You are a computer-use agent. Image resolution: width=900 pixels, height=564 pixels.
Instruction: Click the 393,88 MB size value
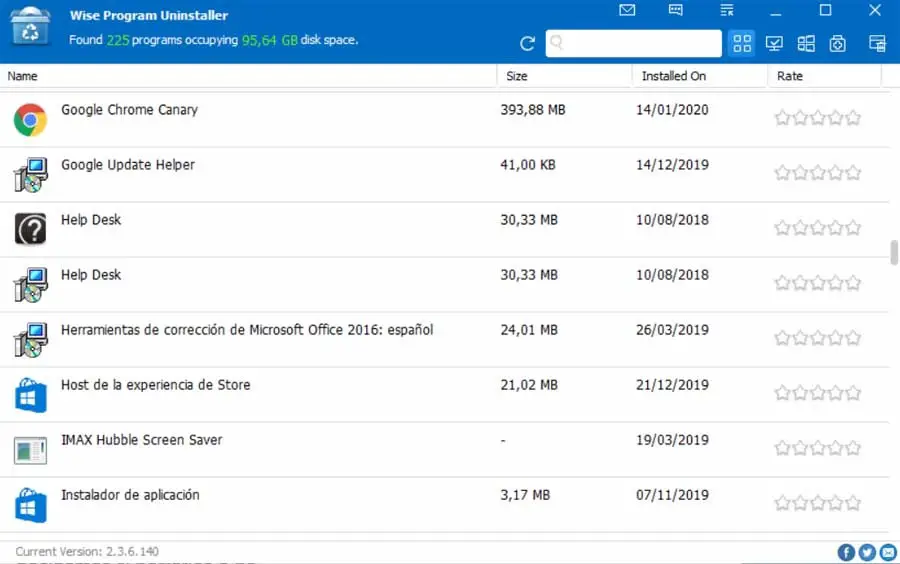533,110
